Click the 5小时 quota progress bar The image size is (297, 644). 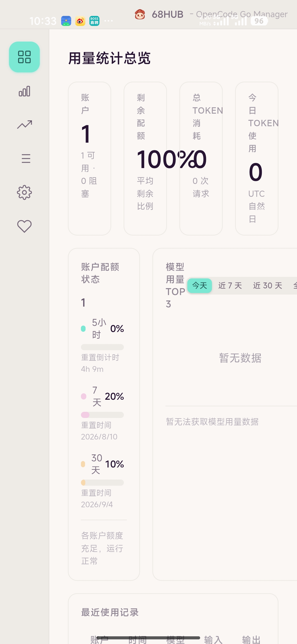tap(102, 347)
